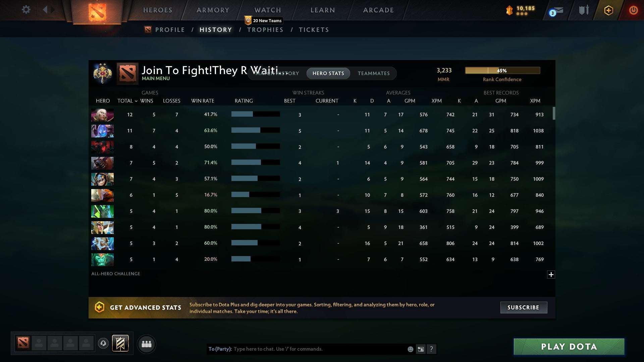Open the Dota Plus hexagon icon
Image resolution: width=644 pixels, height=362 pixels.
[x=608, y=10]
